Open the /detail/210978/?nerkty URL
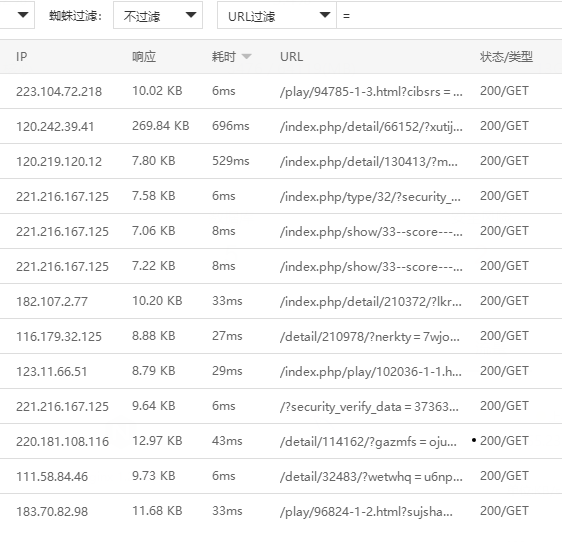The height and width of the screenshot is (542, 562). 370,336
